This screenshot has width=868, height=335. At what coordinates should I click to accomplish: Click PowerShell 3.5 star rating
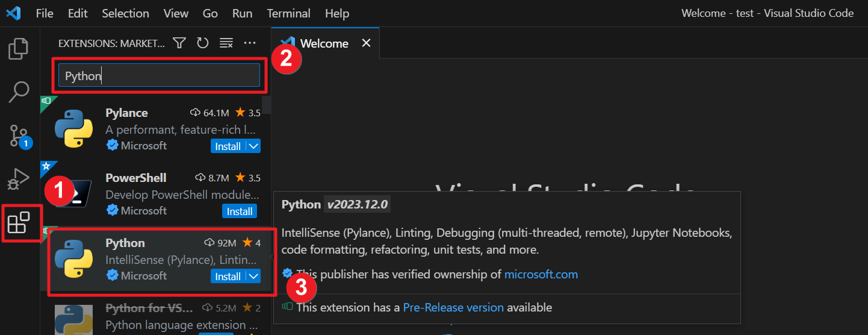[248, 178]
